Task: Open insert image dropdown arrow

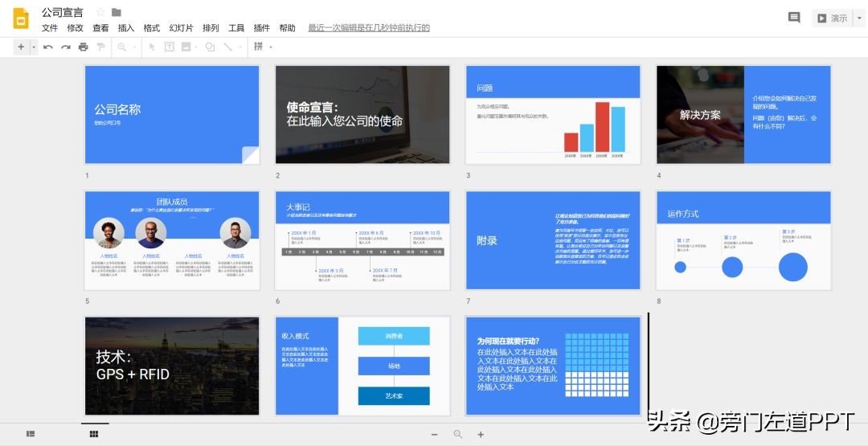Action: pos(196,47)
